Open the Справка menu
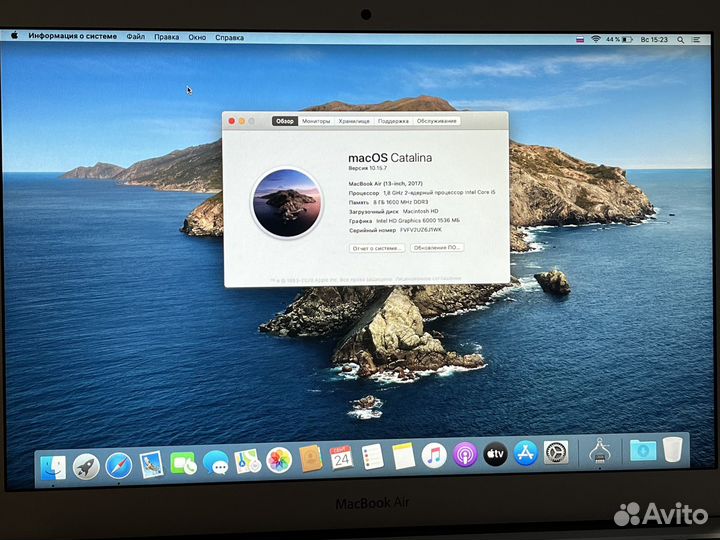The image size is (720, 540). (x=229, y=38)
